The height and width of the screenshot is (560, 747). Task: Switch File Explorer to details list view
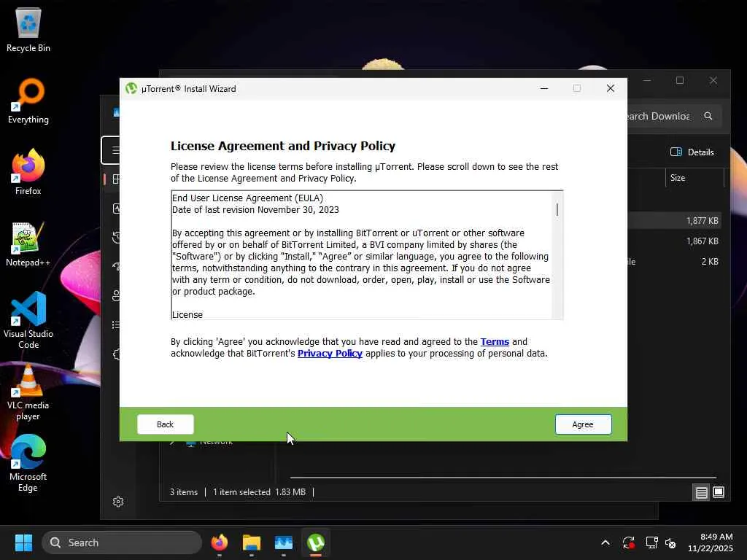[x=701, y=492]
